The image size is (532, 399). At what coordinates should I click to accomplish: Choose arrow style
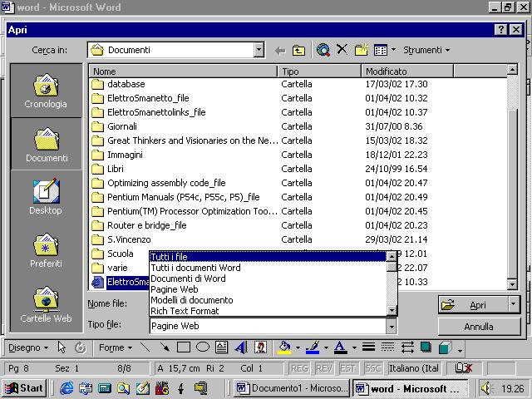[x=407, y=347]
